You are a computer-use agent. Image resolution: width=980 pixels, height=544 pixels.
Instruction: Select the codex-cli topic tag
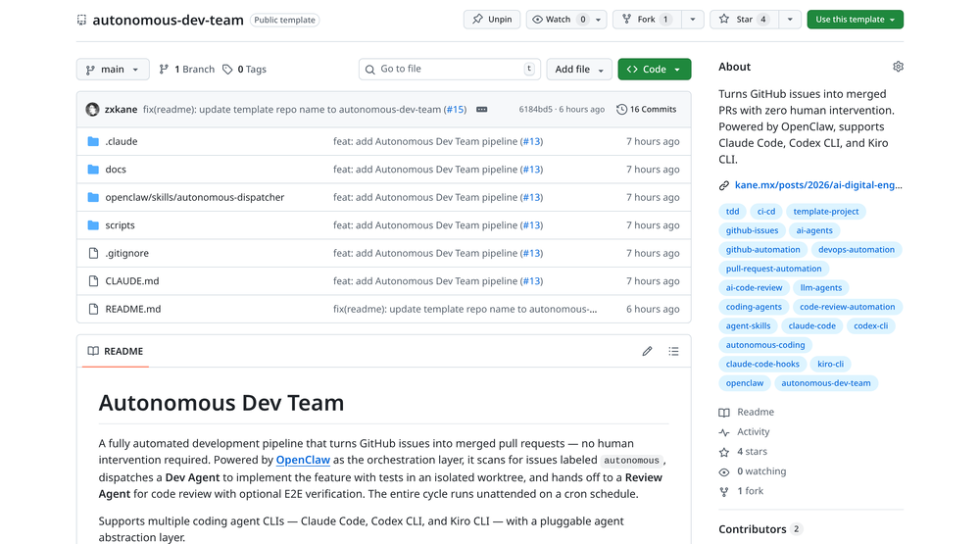[870, 325]
